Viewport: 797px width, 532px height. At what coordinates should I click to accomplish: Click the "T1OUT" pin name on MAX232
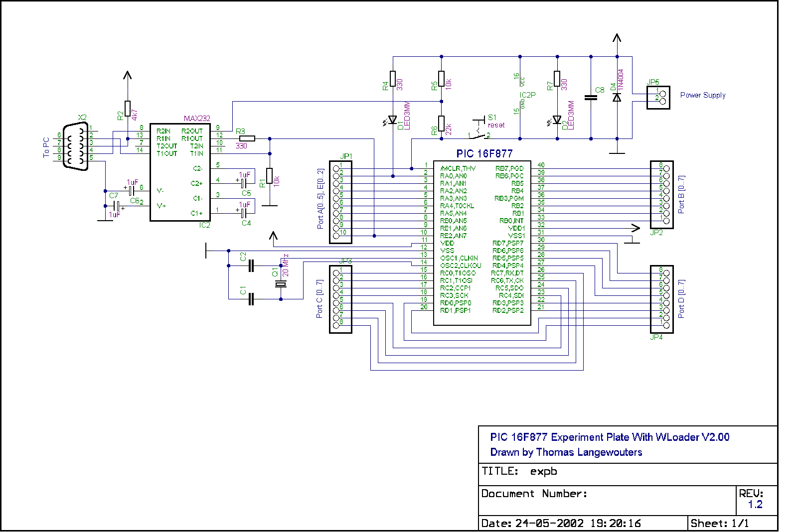coord(167,153)
